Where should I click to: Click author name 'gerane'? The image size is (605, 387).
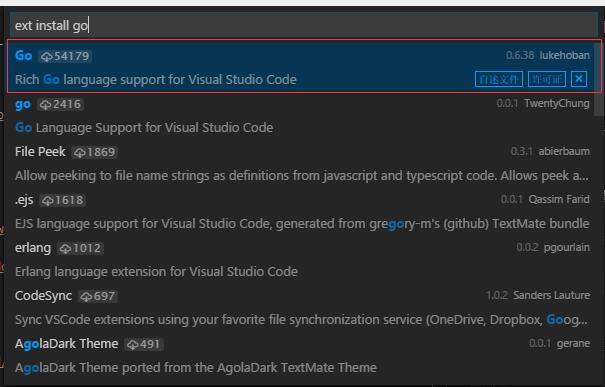point(573,343)
